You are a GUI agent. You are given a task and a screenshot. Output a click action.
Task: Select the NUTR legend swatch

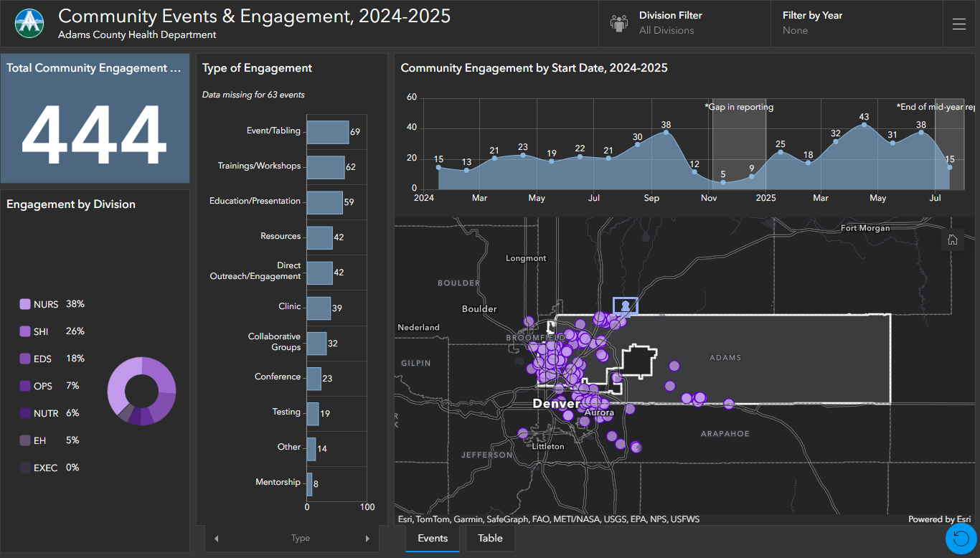click(x=25, y=414)
